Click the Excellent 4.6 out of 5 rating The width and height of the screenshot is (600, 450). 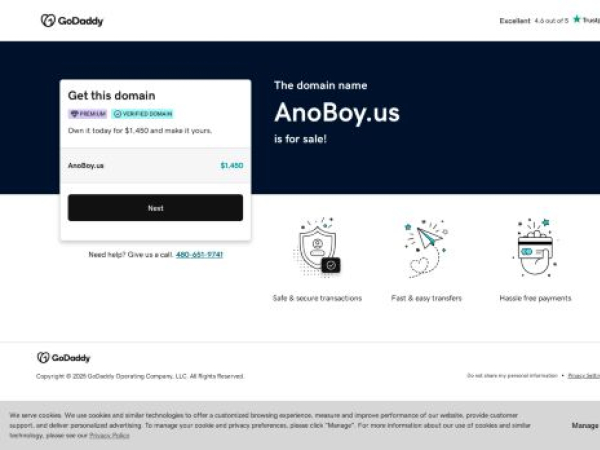(x=534, y=21)
